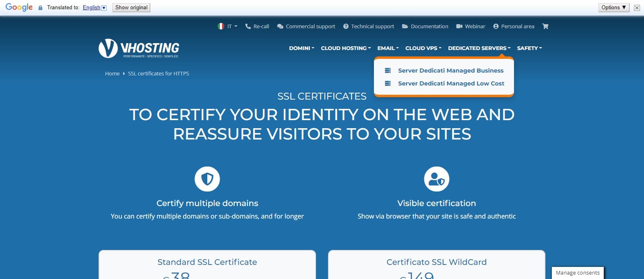The width and height of the screenshot is (644, 279).
Task: Click the question mark Technical support icon
Action: click(346, 26)
